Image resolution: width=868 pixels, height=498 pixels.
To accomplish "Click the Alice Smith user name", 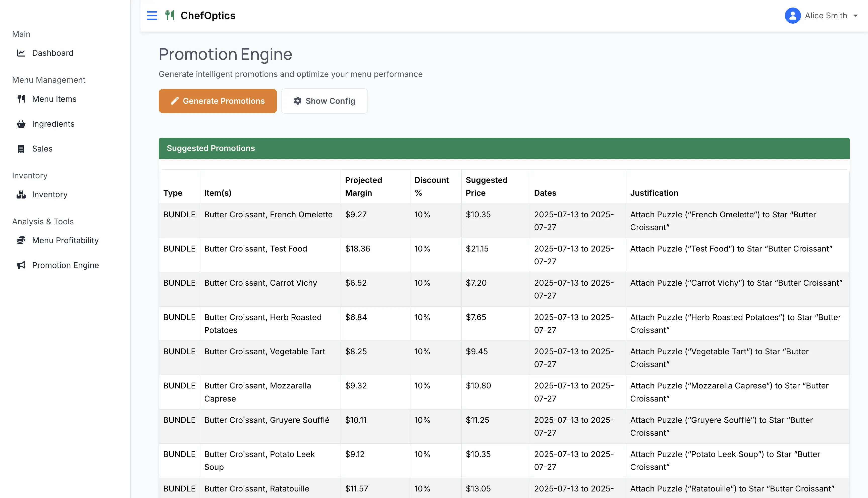I will click(x=826, y=16).
